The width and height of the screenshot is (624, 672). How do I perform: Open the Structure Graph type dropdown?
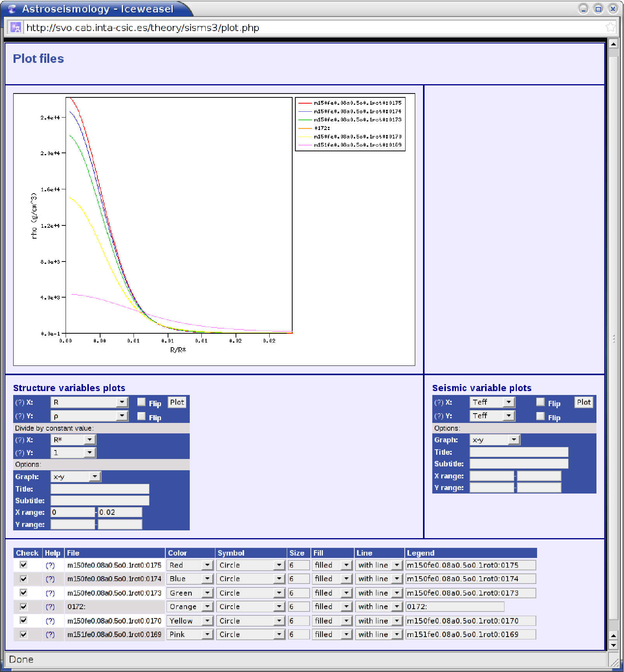(76, 476)
